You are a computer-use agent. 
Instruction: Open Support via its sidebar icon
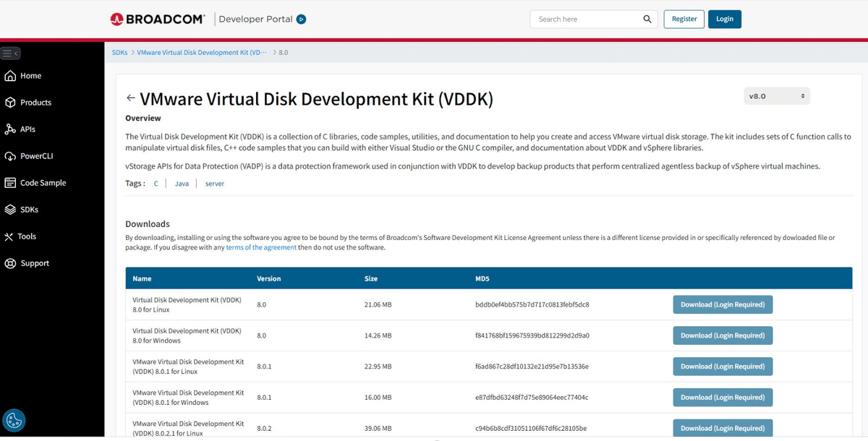tap(9, 262)
